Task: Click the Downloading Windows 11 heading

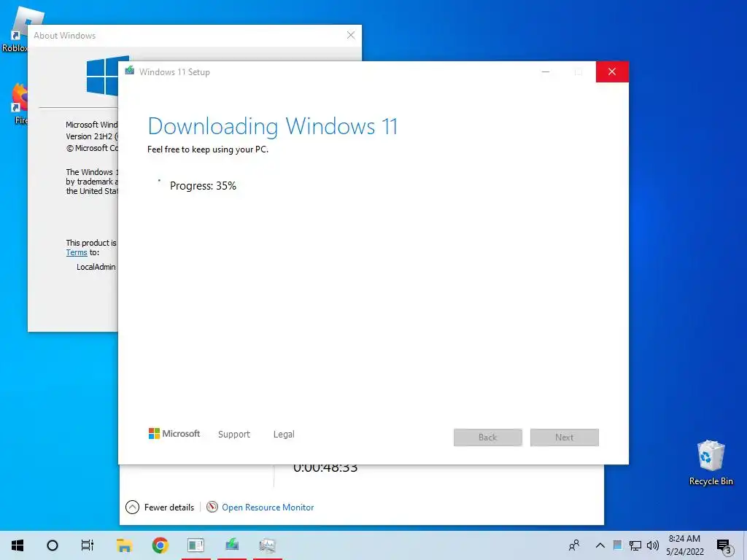Action: 273,126
